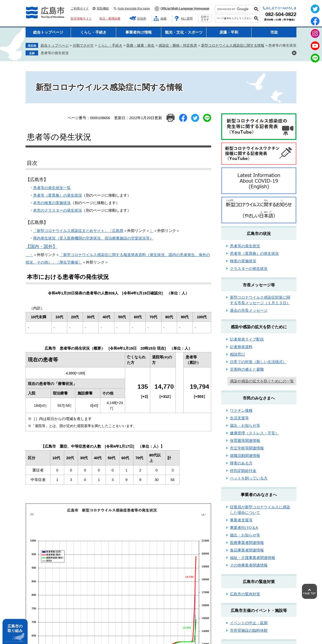Image resolution: width=322 pixels, height=644 pixels.
Task: Open the 目的でさがす dropdown button
Action: pyautogui.click(x=205, y=18)
